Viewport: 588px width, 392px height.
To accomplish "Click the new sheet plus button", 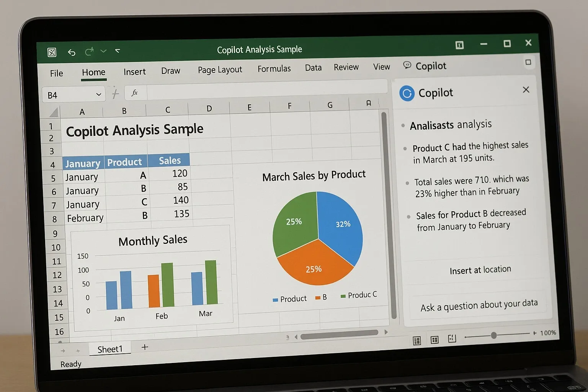I will [x=144, y=347].
